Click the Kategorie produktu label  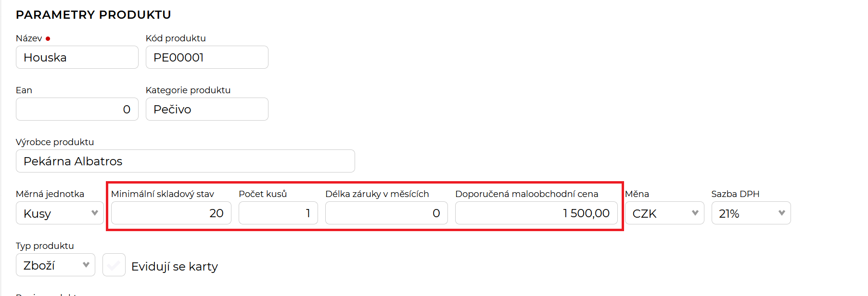(x=188, y=90)
